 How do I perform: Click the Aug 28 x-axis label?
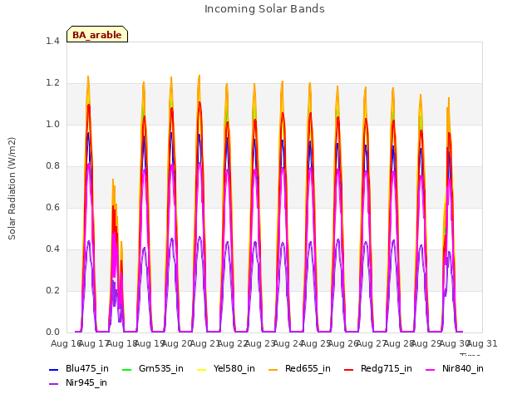click(399, 344)
